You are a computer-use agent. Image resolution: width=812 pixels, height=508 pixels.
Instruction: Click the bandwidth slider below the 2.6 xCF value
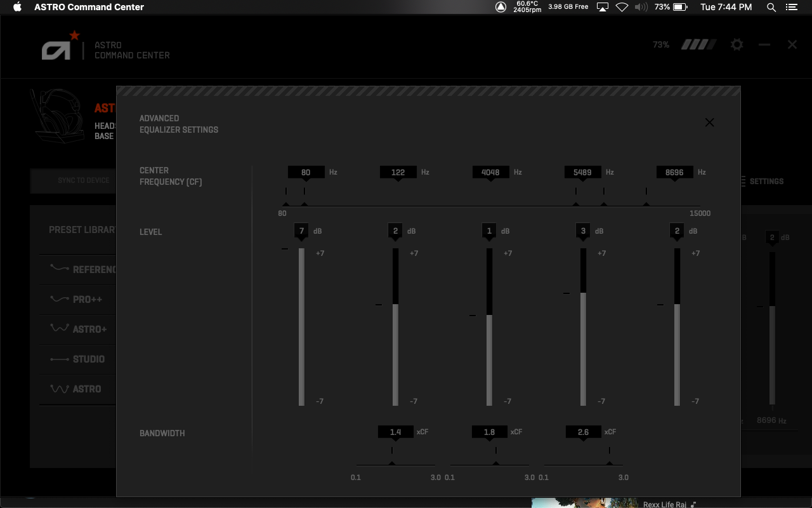pyautogui.click(x=584, y=465)
